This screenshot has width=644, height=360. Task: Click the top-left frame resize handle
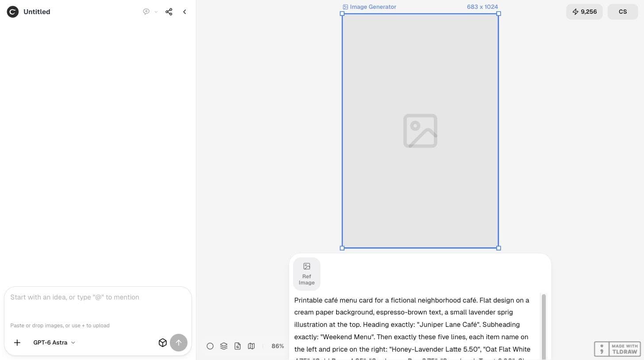tap(342, 14)
